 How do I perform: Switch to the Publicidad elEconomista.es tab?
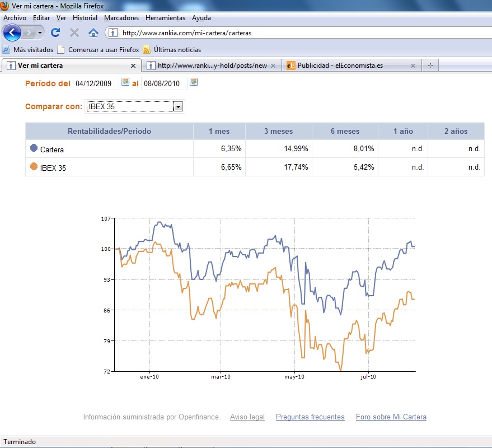[x=351, y=66]
